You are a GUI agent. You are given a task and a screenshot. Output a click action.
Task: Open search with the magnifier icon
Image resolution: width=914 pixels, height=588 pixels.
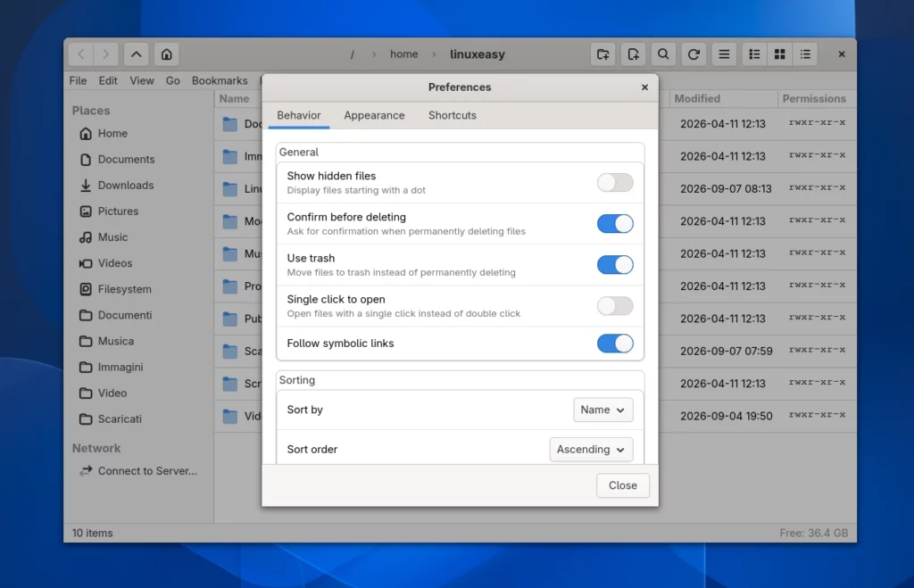663,54
